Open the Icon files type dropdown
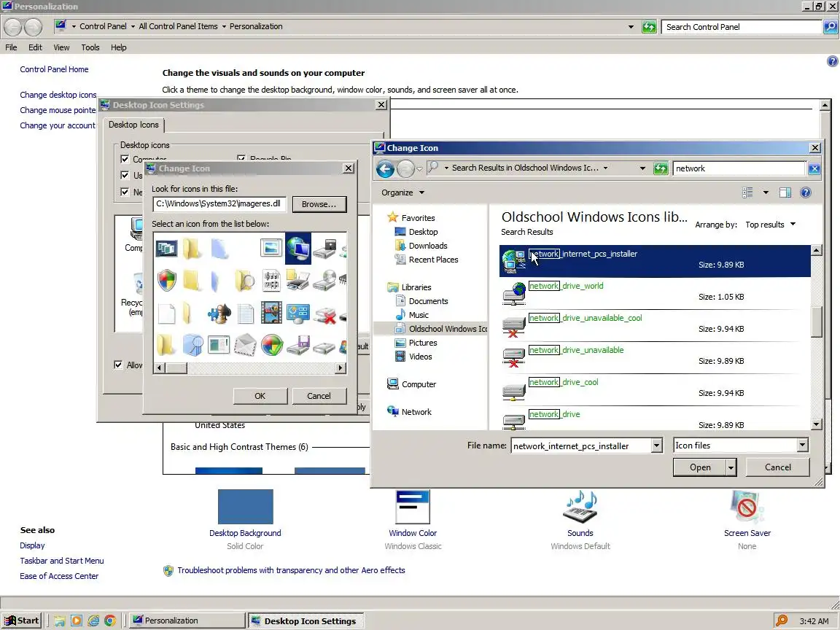The width and height of the screenshot is (840, 630). pyautogui.click(x=802, y=446)
